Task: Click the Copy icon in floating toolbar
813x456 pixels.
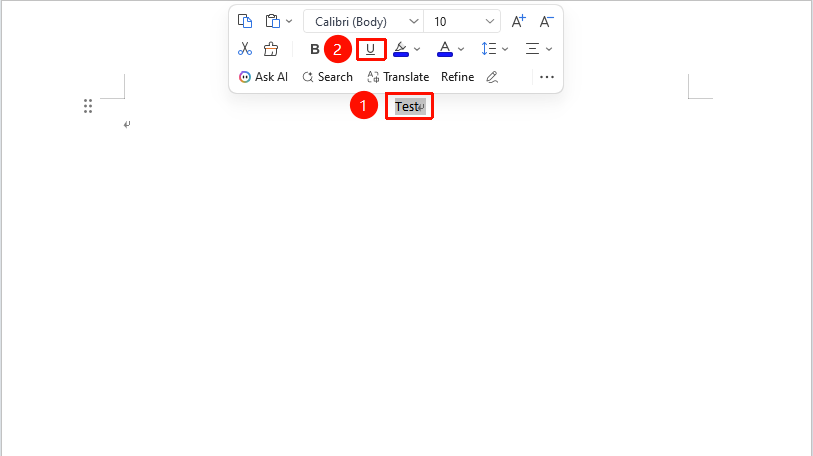Action: pos(245,21)
